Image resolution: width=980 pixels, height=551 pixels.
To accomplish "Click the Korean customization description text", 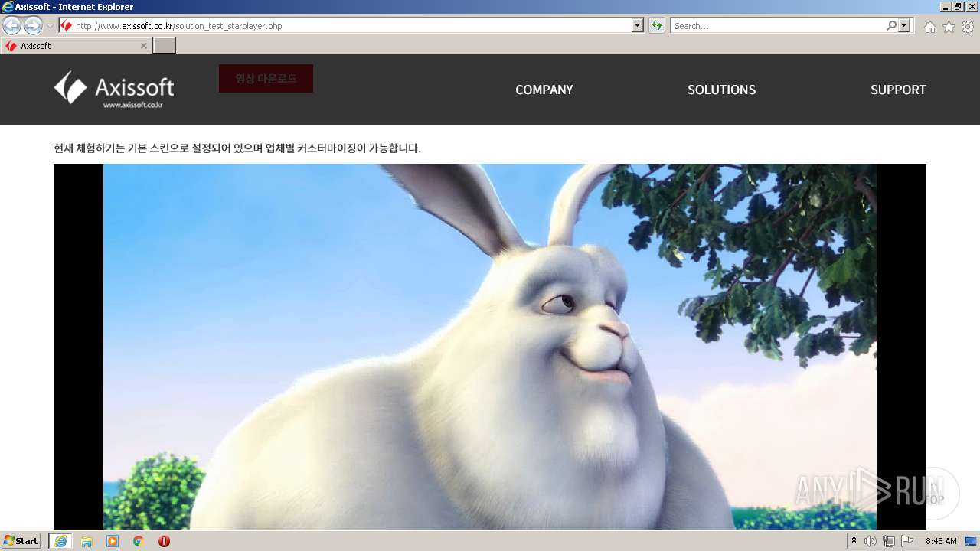I will 237,148.
